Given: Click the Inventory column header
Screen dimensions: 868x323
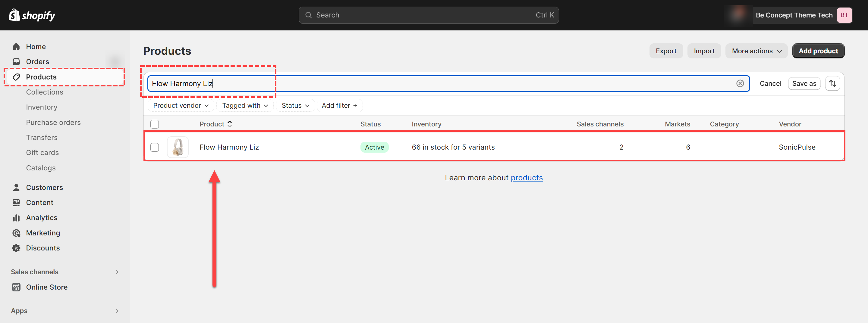Looking at the screenshot, I should (x=426, y=124).
